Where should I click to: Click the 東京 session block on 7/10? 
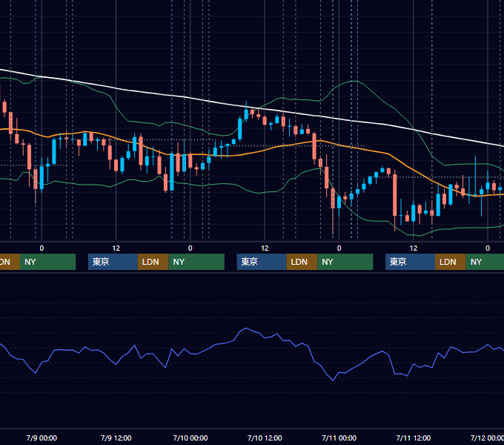262,262
